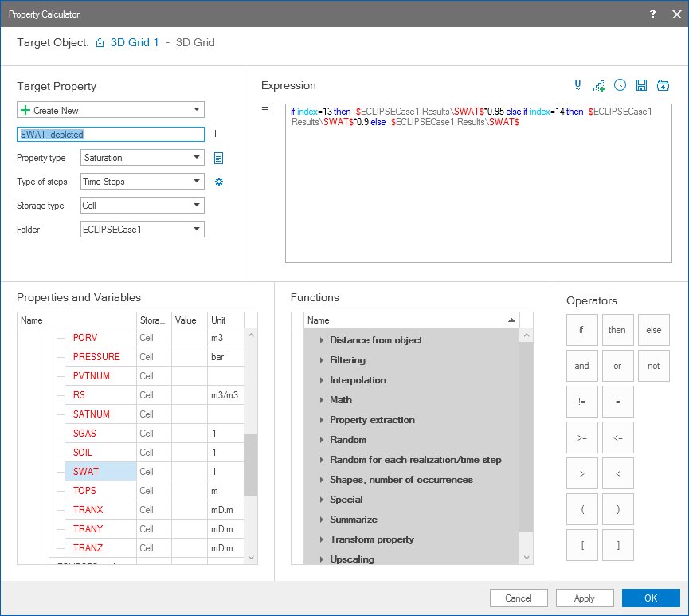Expand the Upscaling function category
Image resolution: width=689 pixels, height=616 pixels.
(351, 559)
